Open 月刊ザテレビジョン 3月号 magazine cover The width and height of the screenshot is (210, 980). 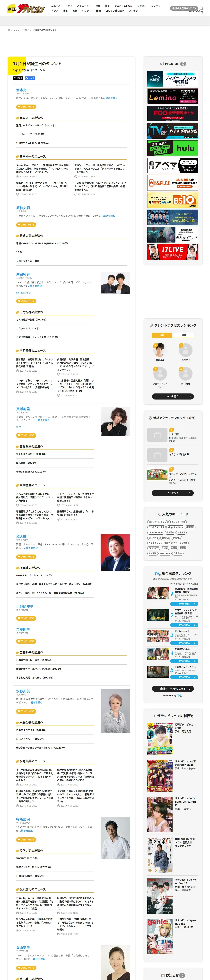click(160, 738)
